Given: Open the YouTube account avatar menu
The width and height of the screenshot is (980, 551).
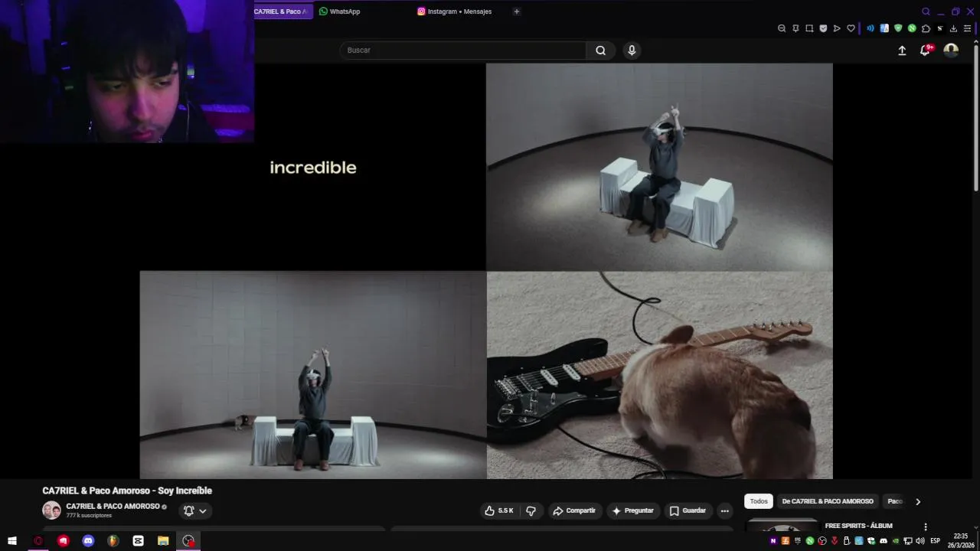Looking at the screenshot, I should click(x=951, y=51).
